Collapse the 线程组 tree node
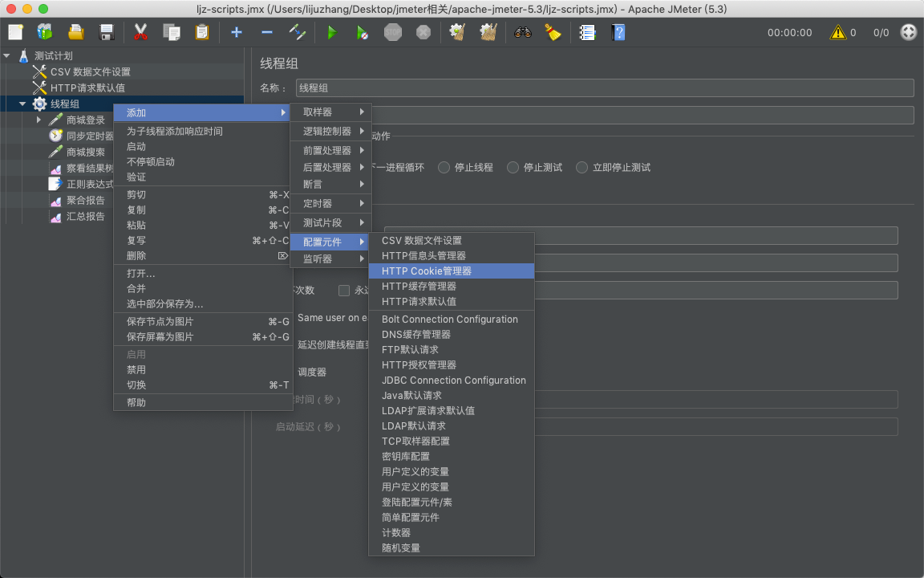924x578 pixels. click(23, 104)
